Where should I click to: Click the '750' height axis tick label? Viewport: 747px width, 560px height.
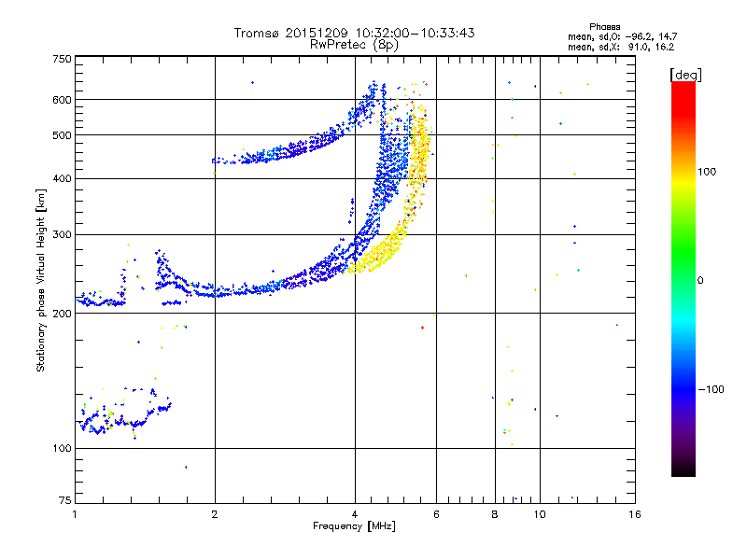[x=62, y=59]
